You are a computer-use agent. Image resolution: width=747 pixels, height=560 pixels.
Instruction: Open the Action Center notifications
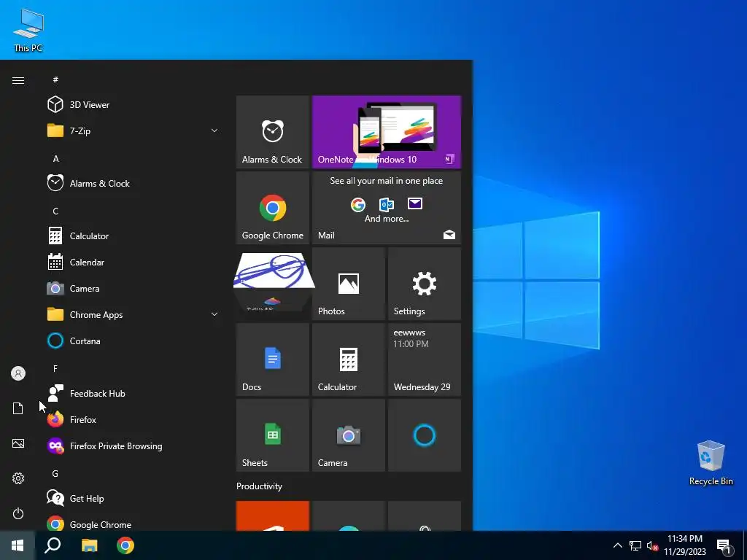(x=724, y=545)
